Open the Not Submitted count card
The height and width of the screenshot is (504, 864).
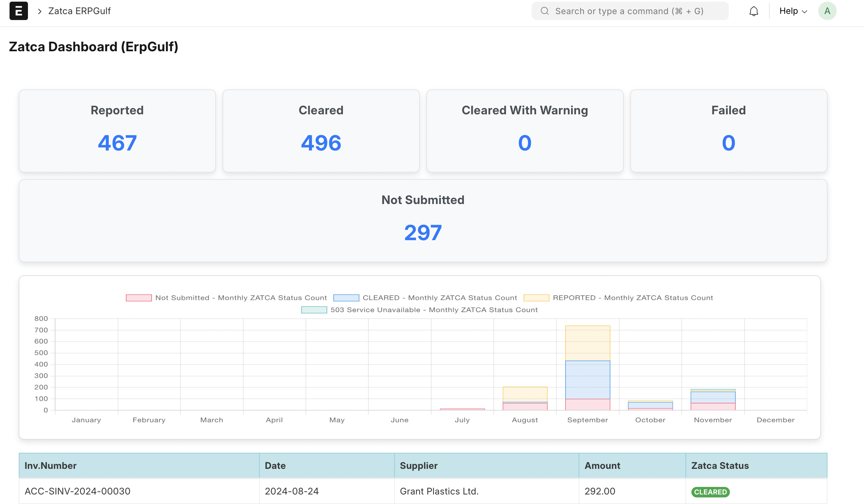point(423,221)
